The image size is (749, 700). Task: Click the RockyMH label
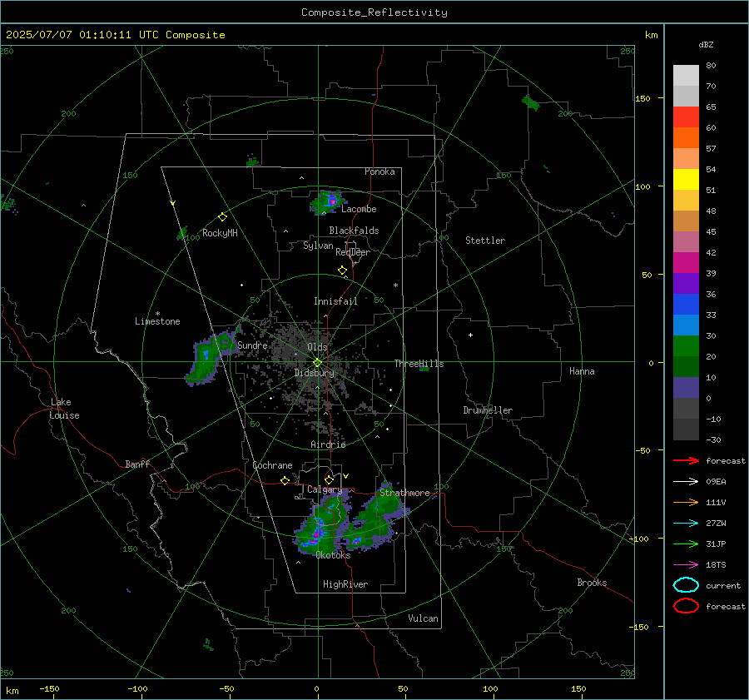(220, 233)
